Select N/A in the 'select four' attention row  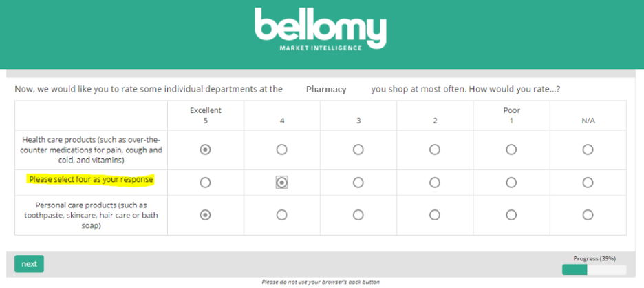point(588,183)
